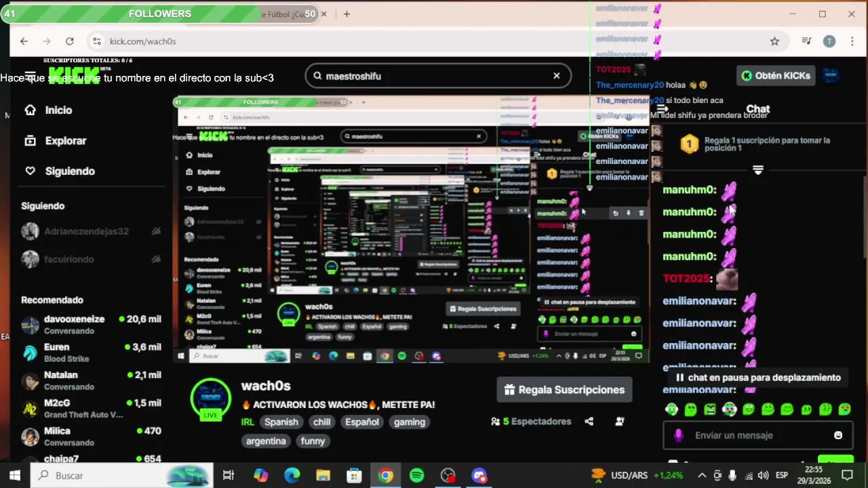
Task: Select the argentina tag
Action: tap(266, 441)
